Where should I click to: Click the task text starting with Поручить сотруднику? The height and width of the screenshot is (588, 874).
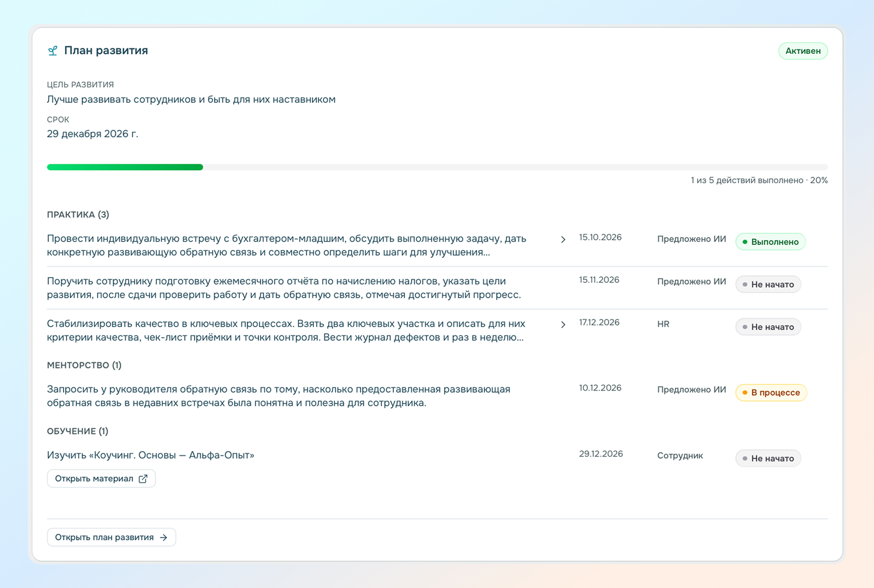click(x=284, y=288)
